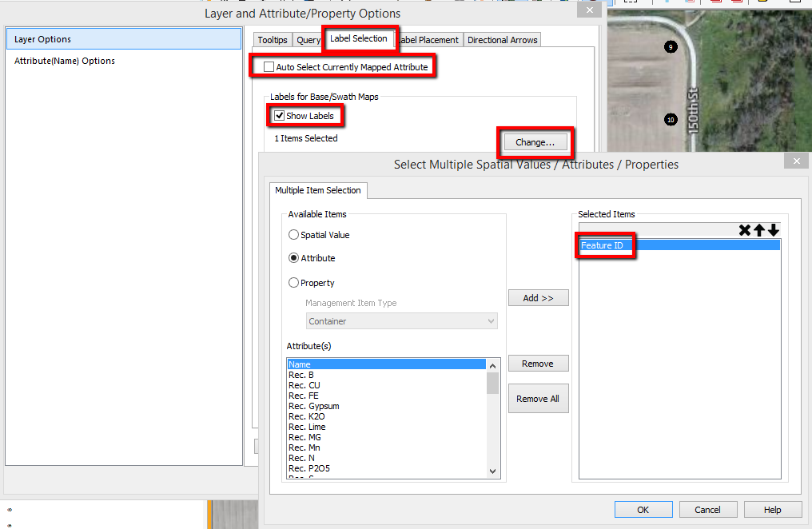Open the Label Placement tab
The width and height of the screenshot is (812, 529).
coord(429,40)
